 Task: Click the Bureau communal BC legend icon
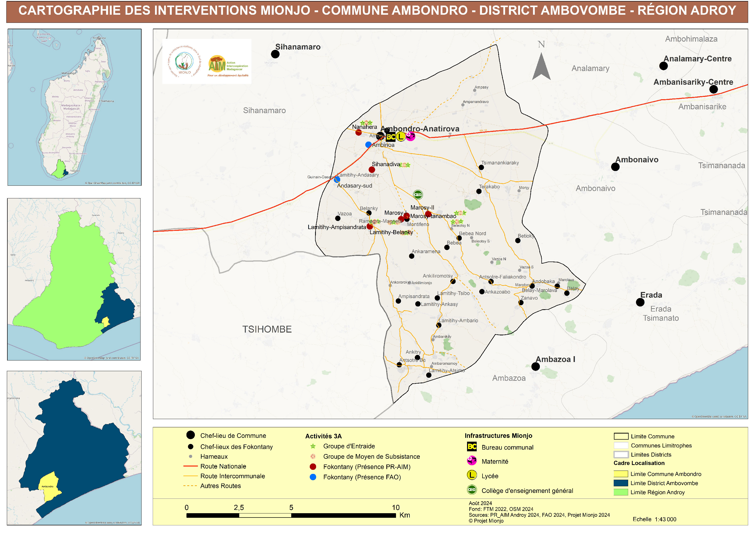point(472,446)
